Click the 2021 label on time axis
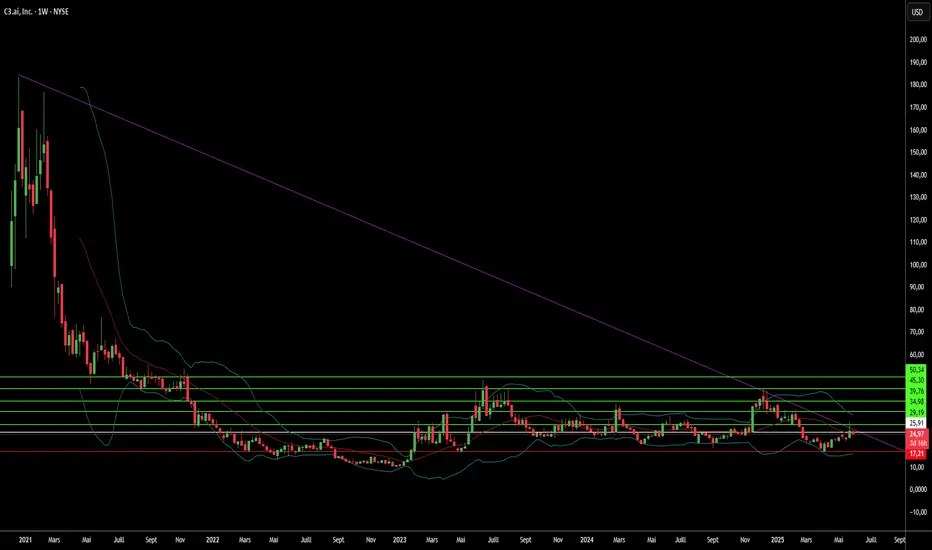932x550 pixels. (25, 540)
